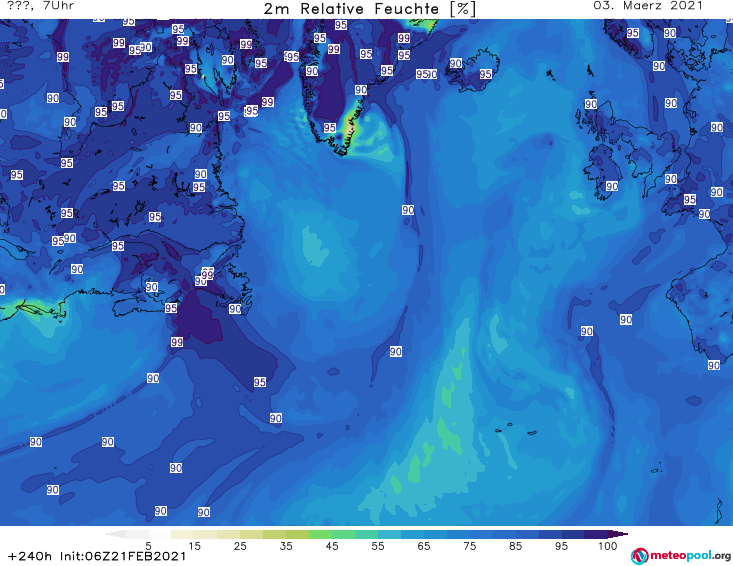Click legend value '5' on color bar
This screenshot has height=566, width=733.
(x=148, y=546)
